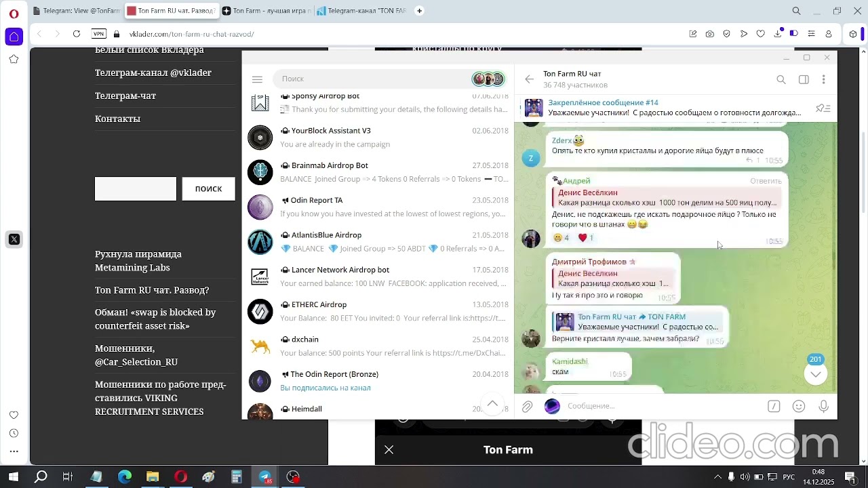Close the Ton Farm bottom overlay
This screenshot has width=868, height=488.
389,449
